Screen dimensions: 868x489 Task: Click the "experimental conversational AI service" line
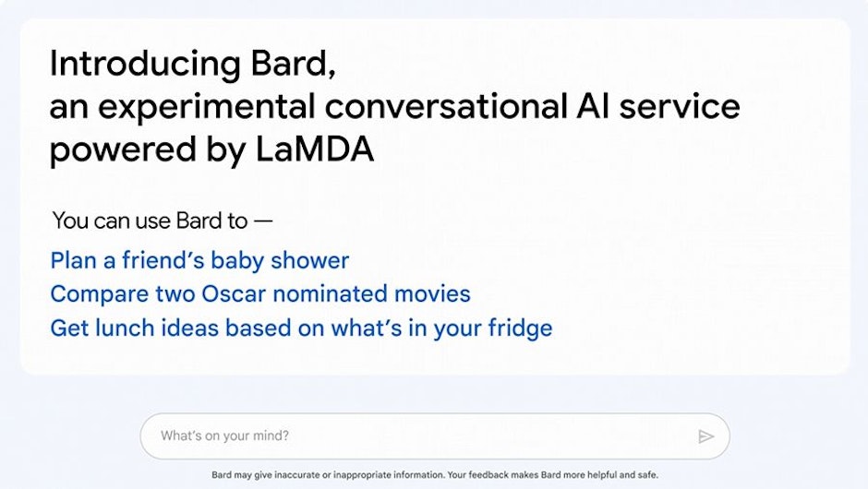394,107
